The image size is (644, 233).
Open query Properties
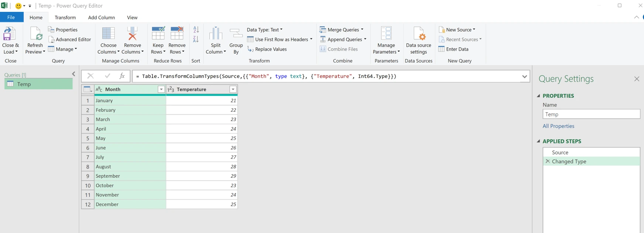[63, 30]
